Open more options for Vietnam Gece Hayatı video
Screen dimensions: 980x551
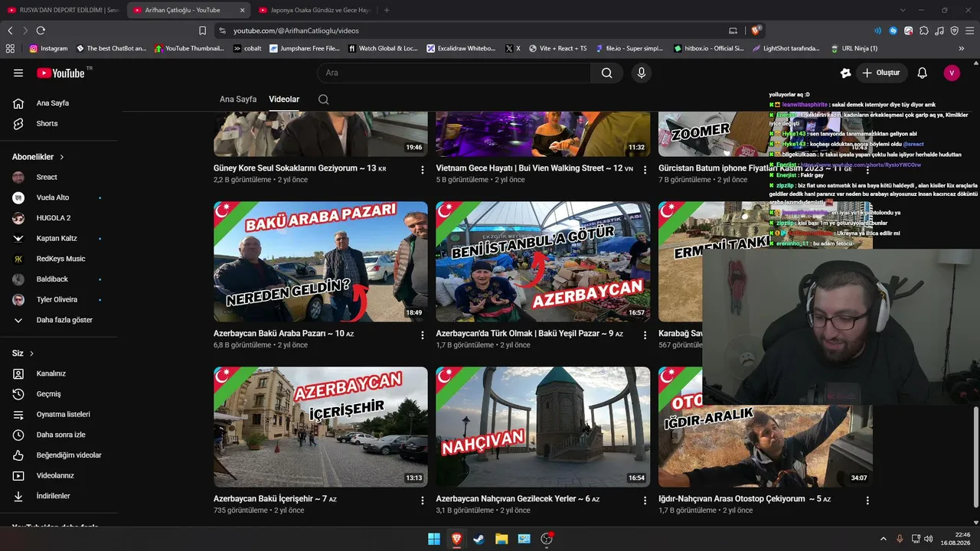point(645,170)
